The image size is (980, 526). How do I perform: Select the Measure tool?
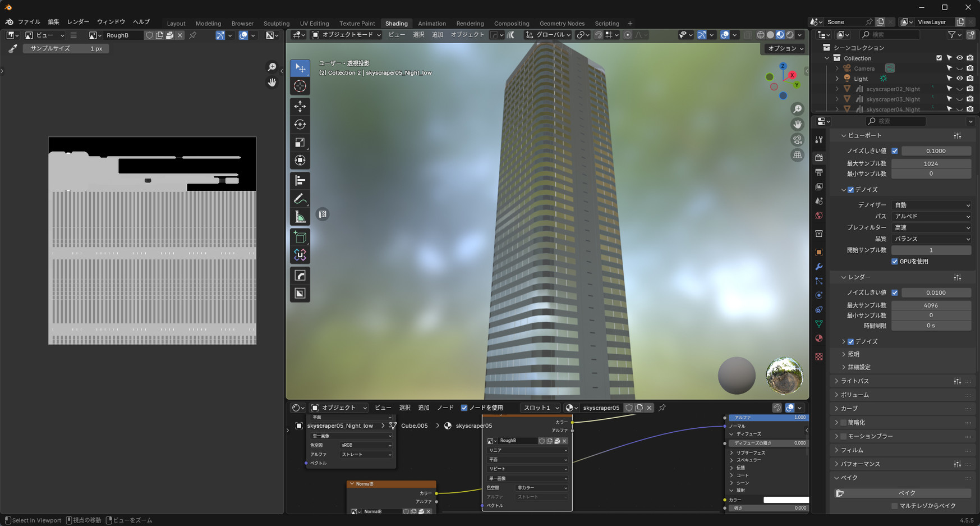300,218
